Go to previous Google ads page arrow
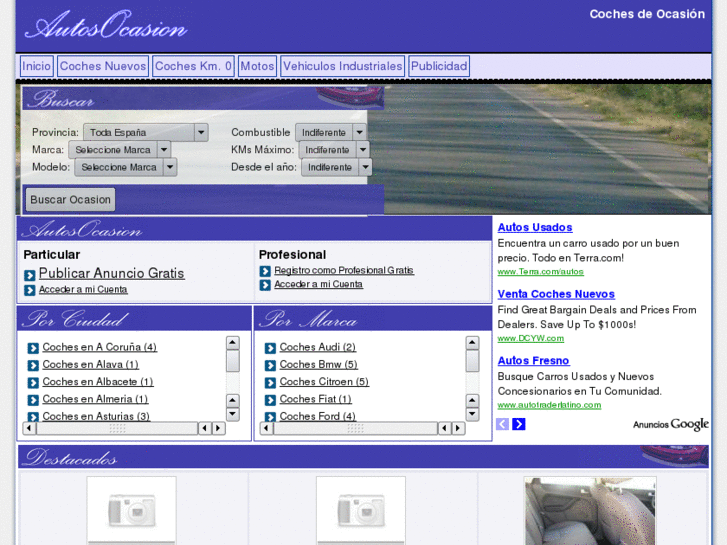727x545 pixels. [x=503, y=424]
